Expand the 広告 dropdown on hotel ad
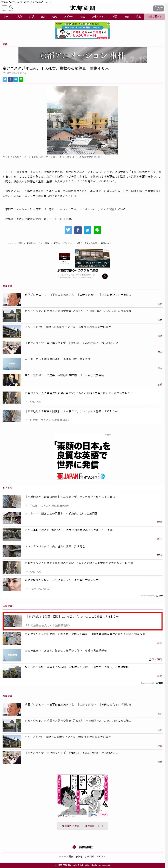This screenshot has width=168, height=868. 106,250
